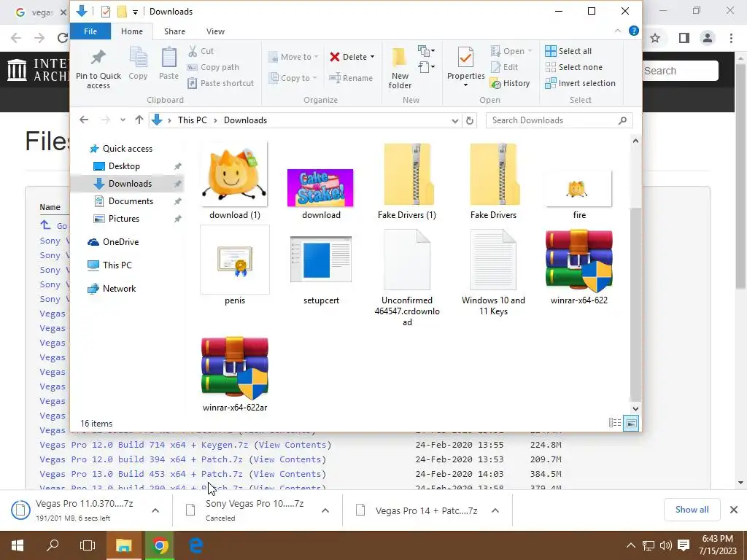This screenshot has height=560, width=747.
Task: Click Chrome icon on taskbar
Action: pyautogui.click(x=160, y=545)
